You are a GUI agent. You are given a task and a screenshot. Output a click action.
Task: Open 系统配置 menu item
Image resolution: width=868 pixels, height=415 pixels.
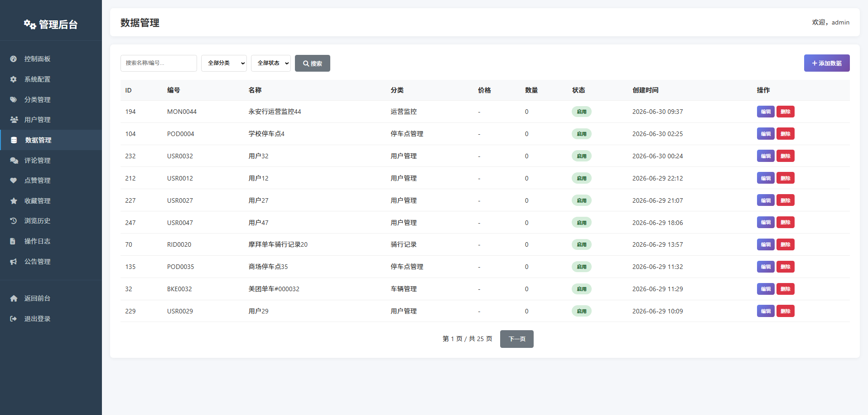pos(51,79)
